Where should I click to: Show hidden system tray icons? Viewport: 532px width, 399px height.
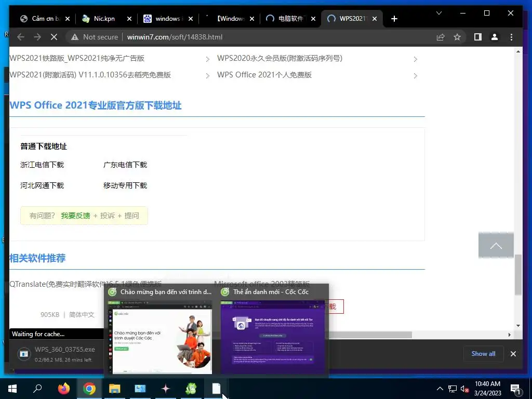440,389
